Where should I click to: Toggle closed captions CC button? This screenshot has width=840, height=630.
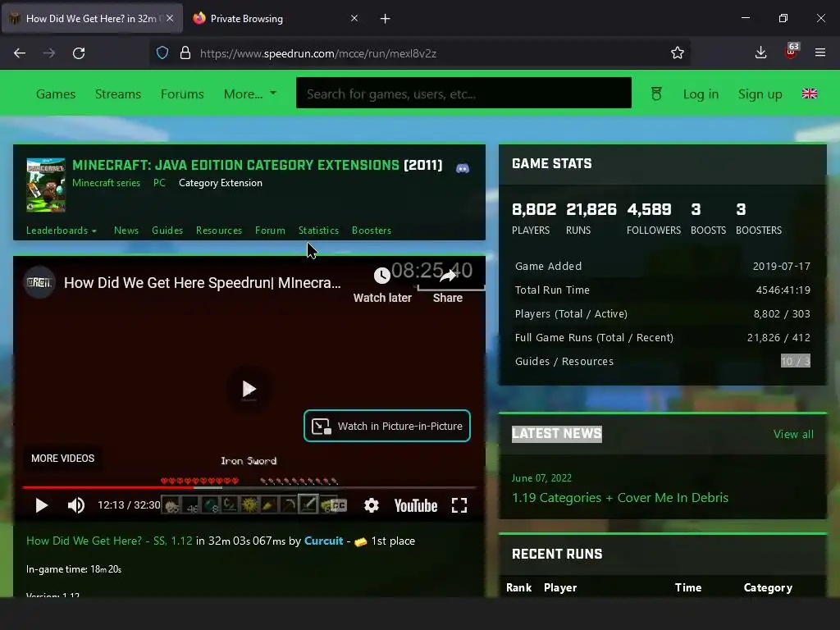coord(337,505)
